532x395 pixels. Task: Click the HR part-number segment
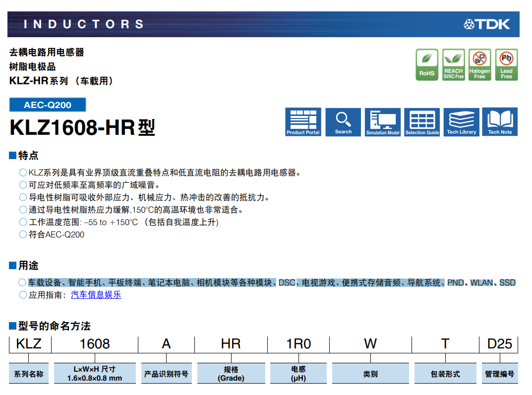(231, 344)
